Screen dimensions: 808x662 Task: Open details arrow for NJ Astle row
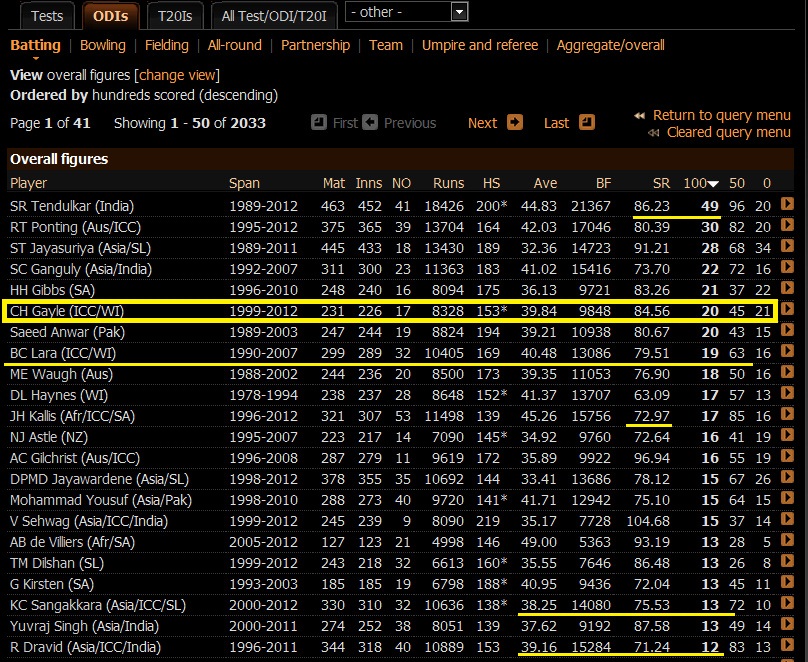pyautogui.click(x=787, y=435)
